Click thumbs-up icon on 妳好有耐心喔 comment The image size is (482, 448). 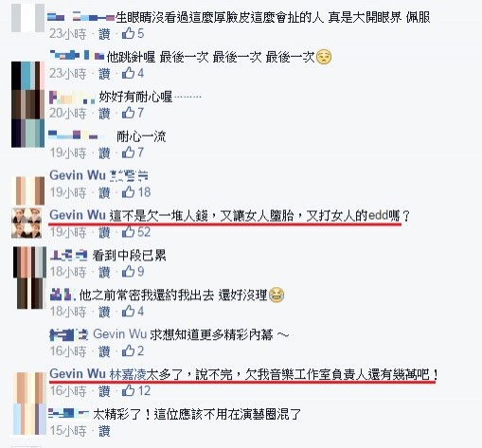click(x=128, y=113)
